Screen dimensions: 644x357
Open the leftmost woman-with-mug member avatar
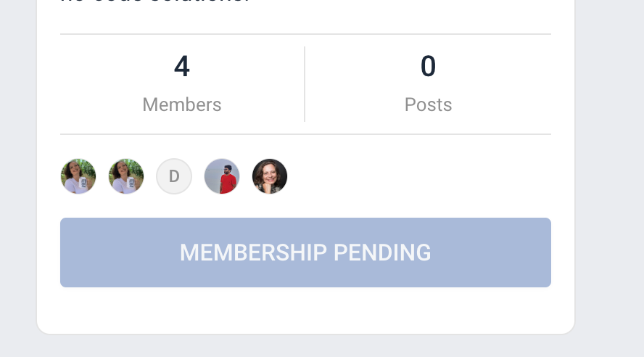click(78, 176)
